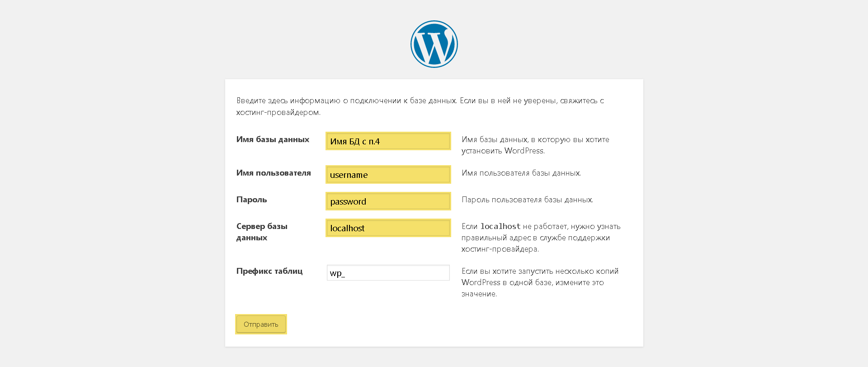Click the hint 'Пароль пользователя базы данных.'
This screenshot has width=868, height=367.
pos(527,200)
